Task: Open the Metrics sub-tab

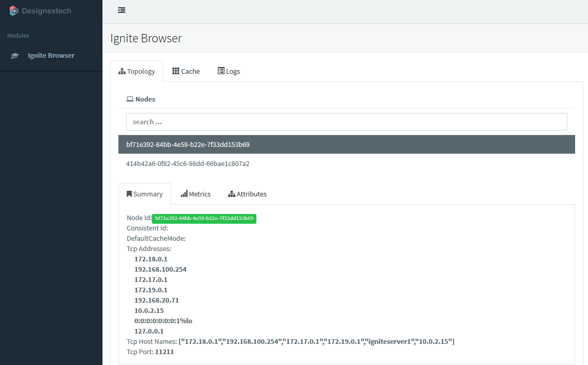Action: (x=196, y=194)
